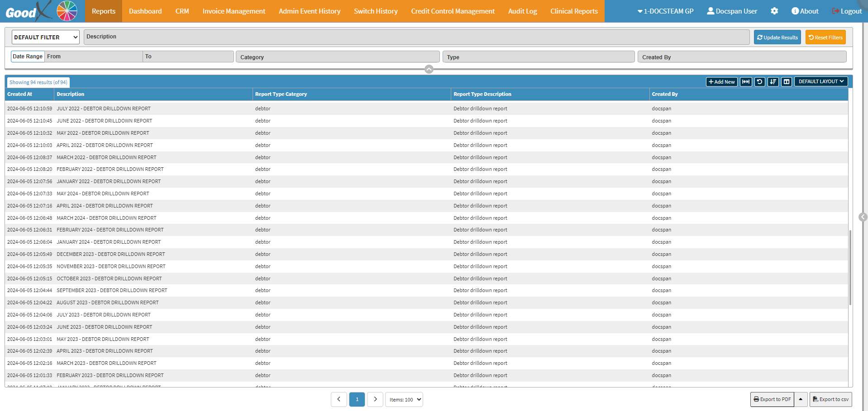This screenshot has height=411, width=868.
Task: Click the reset table layout icon
Action: 759,82
